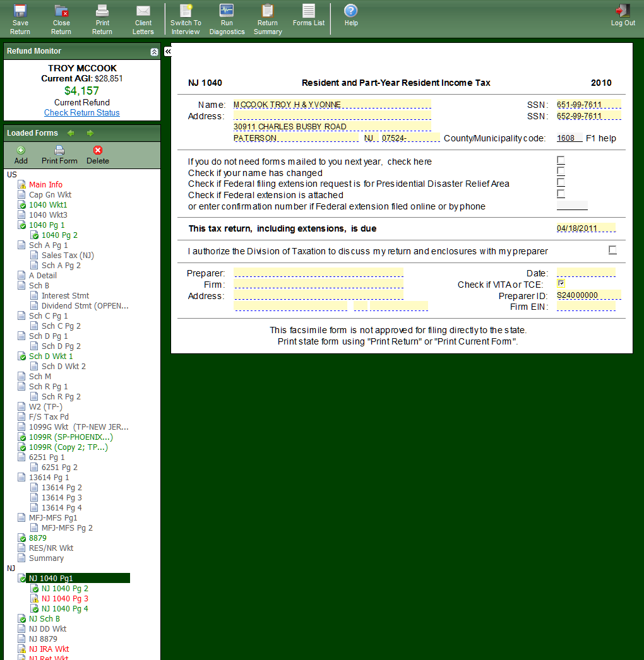The image size is (644, 660).
Task: Click the Close Return toolbar icon
Action: (61, 11)
